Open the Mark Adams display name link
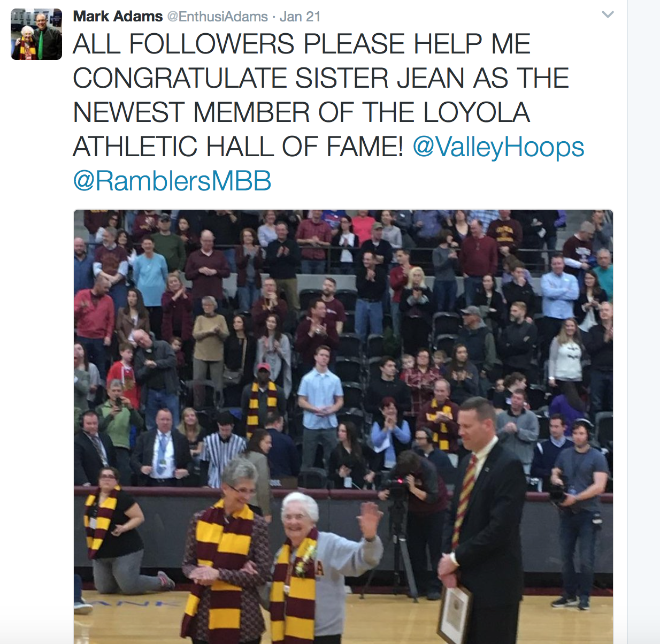The image size is (660, 644). (x=118, y=17)
